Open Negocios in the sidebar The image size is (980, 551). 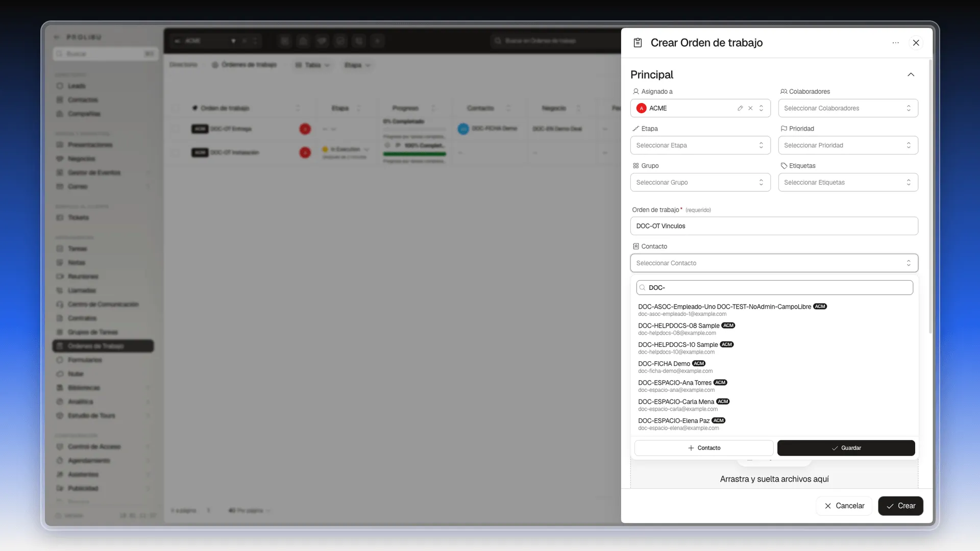coord(81,159)
